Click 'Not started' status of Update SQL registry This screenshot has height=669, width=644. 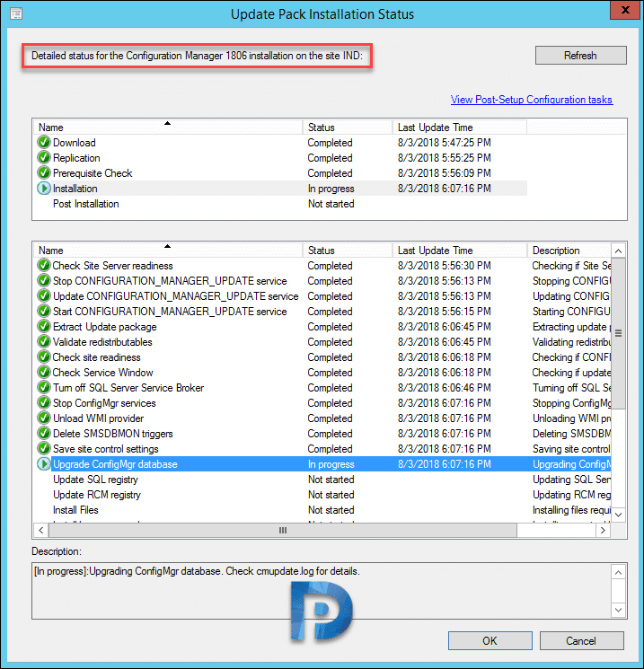[331, 480]
